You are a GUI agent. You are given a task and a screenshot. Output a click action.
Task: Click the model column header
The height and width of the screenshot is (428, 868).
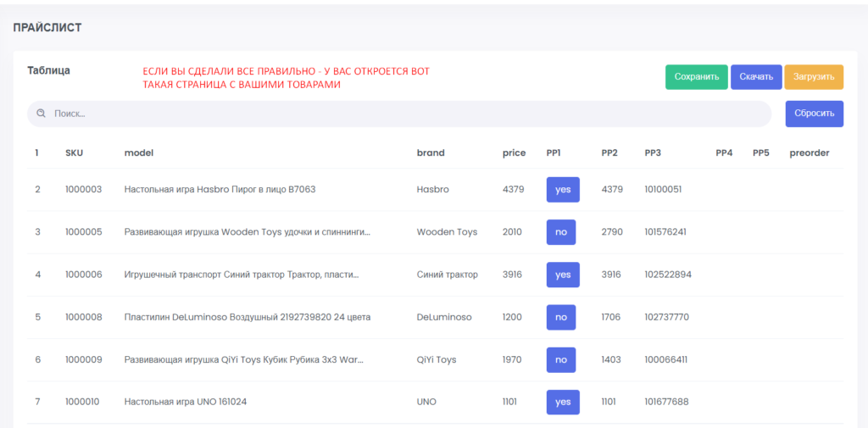pyautogui.click(x=139, y=153)
